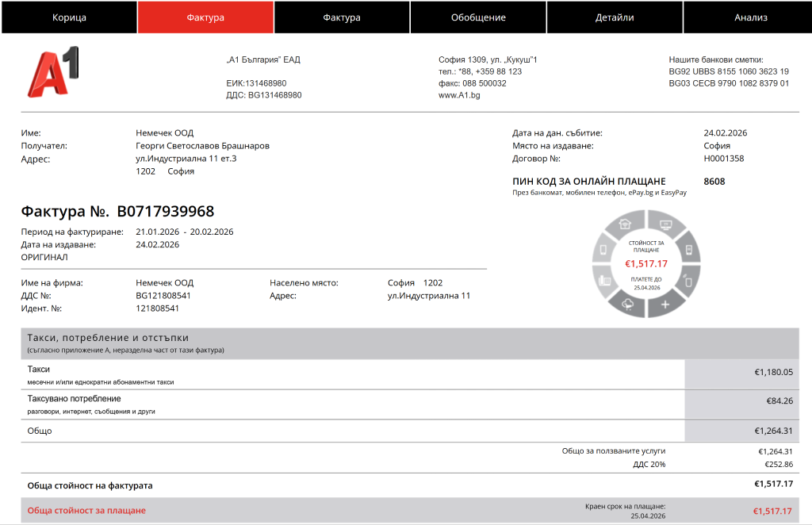
Task: Click the София 1309, ул. „Кукуш"1 address
Action: click(x=488, y=59)
